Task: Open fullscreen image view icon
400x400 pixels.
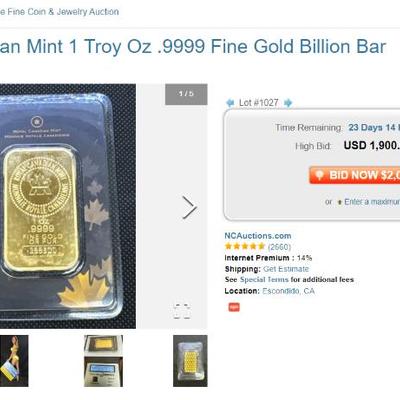Action: pos(182,311)
